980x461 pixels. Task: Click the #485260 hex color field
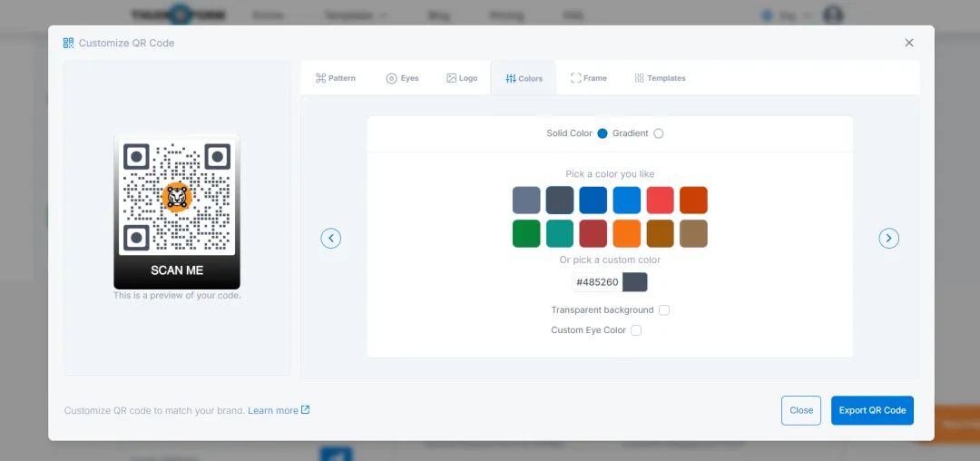tap(597, 282)
